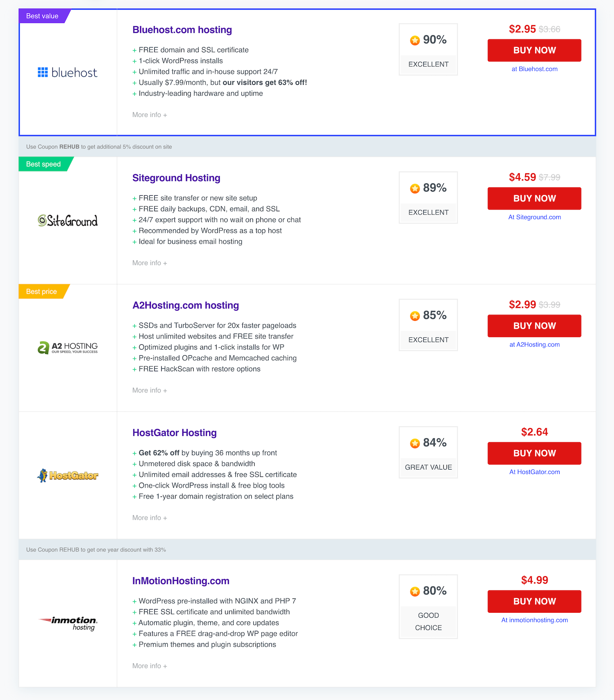614x700 pixels.
Task: Click the star icon beside 90% rating
Action: (415, 40)
